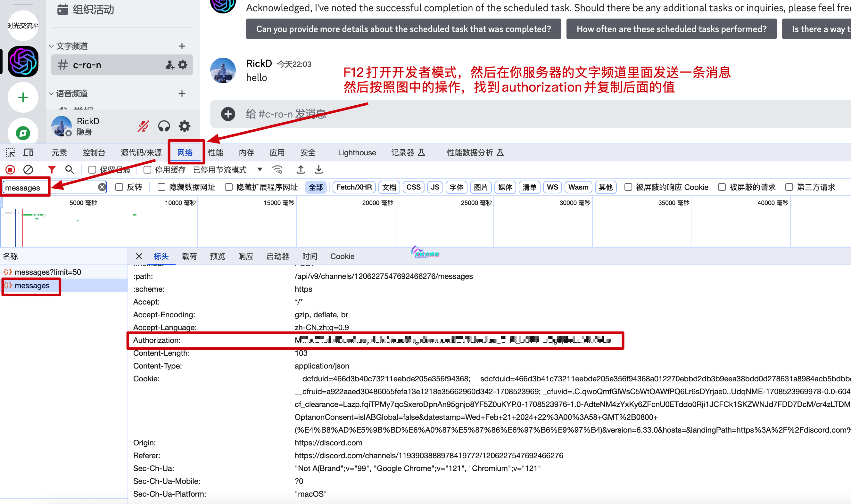Screen dimensions: 851x504
Task: Stop recording the network log
Action: 10,169
